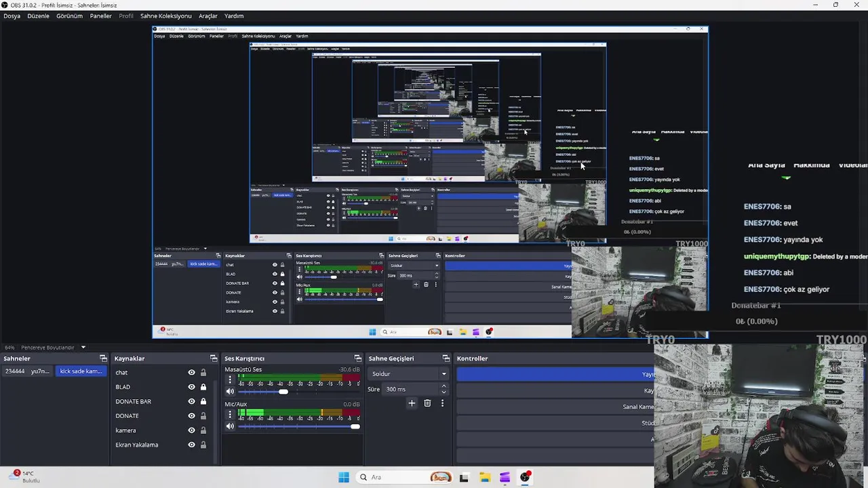Undock the Sahneler panel with its float icon

point(104,359)
